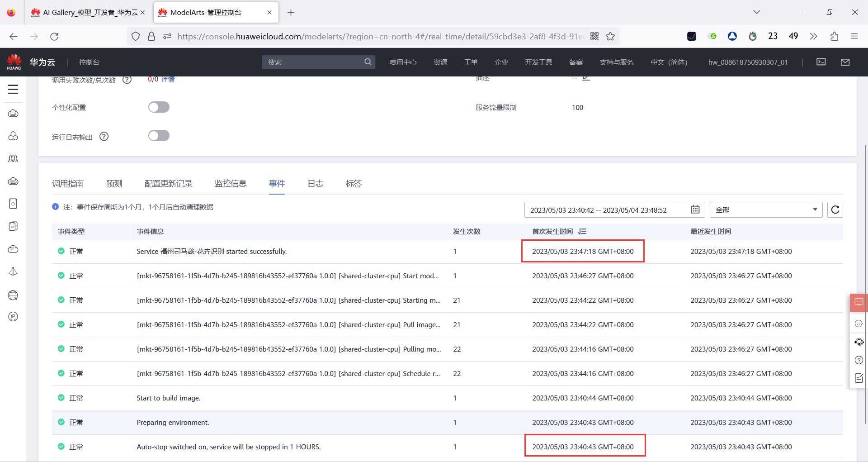Screen dimensions: 868x462
Task: Open the 中文 (简体) language menu
Action: (669, 62)
